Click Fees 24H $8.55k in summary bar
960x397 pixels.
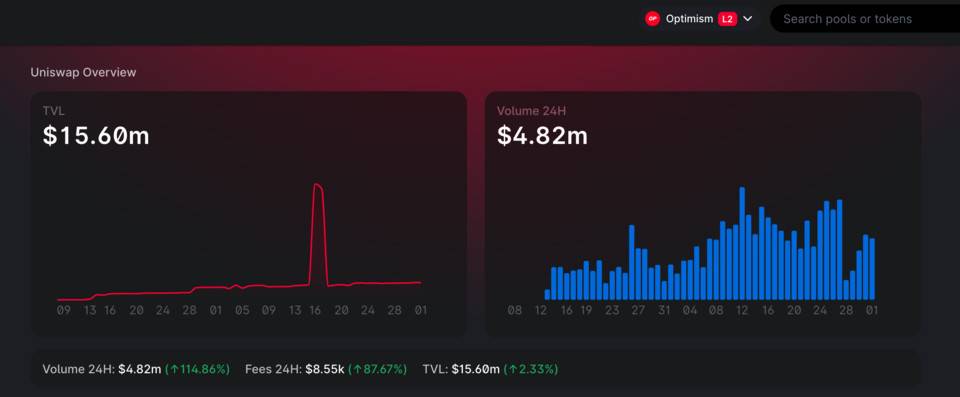coord(294,369)
